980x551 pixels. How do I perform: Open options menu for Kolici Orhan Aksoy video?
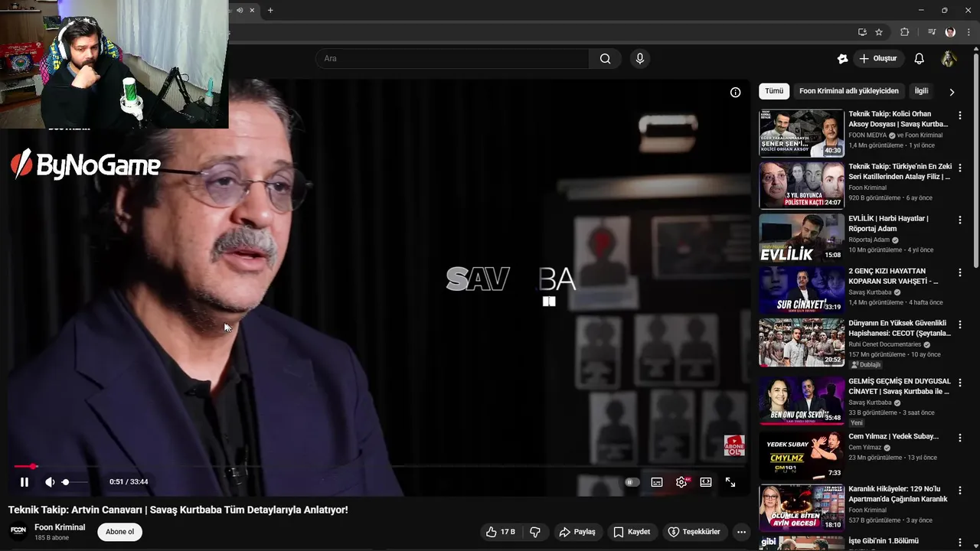click(x=960, y=116)
